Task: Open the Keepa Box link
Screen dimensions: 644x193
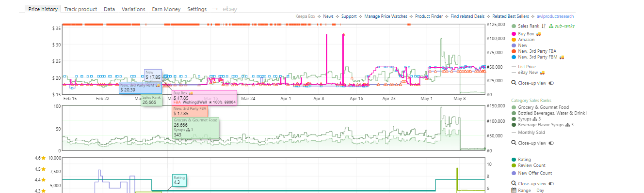Action: (x=306, y=16)
